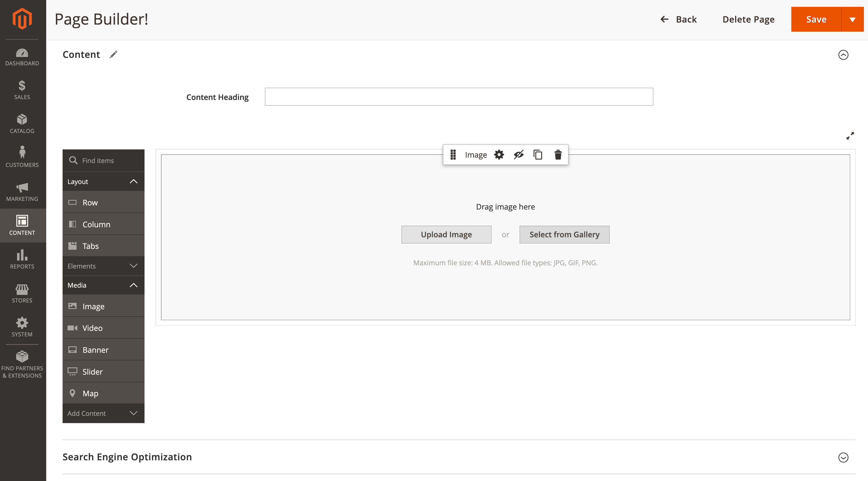Select the Tabs layout icon
868x481 pixels.
72,246
